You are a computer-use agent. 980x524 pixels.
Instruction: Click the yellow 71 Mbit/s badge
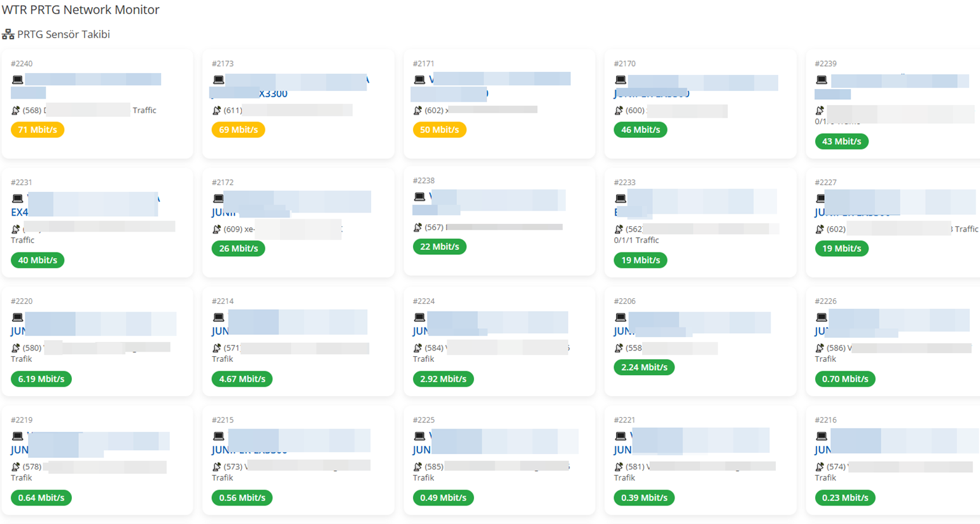[x=38, y=130]
